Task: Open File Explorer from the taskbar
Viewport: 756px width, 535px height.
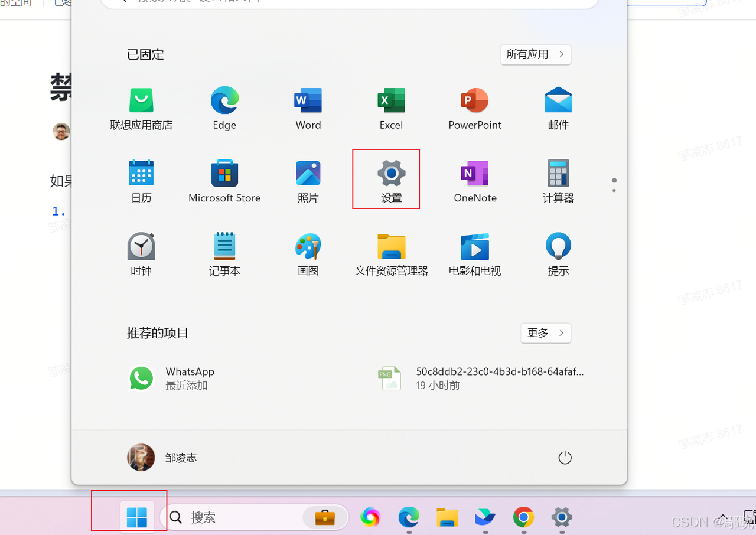Action: [447, 518]
